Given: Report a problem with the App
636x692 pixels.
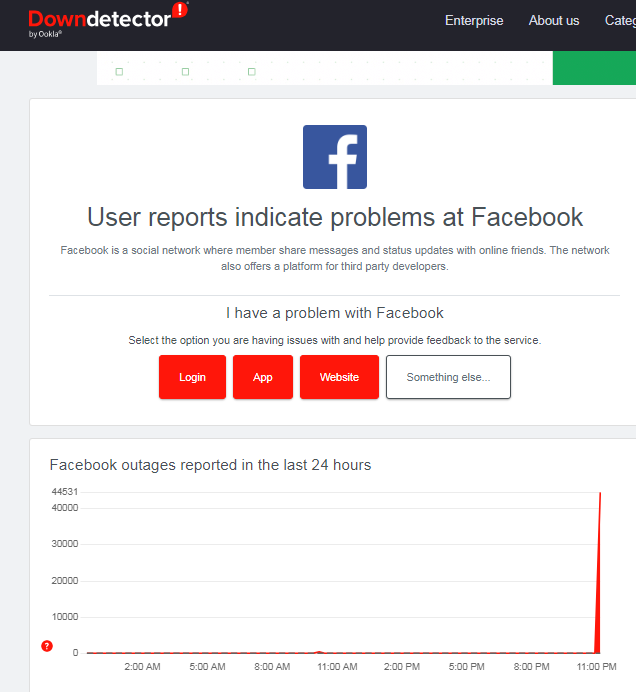Looking at the screenshot, I should (263, 377).
